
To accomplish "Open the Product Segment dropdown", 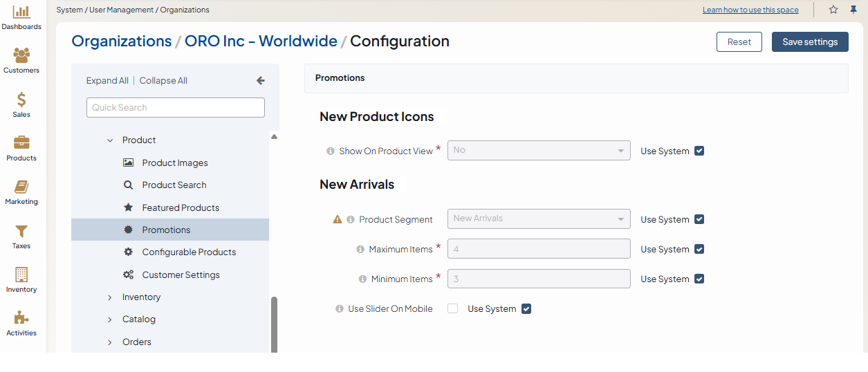I will pyautogui.click(x=539, y=219).
